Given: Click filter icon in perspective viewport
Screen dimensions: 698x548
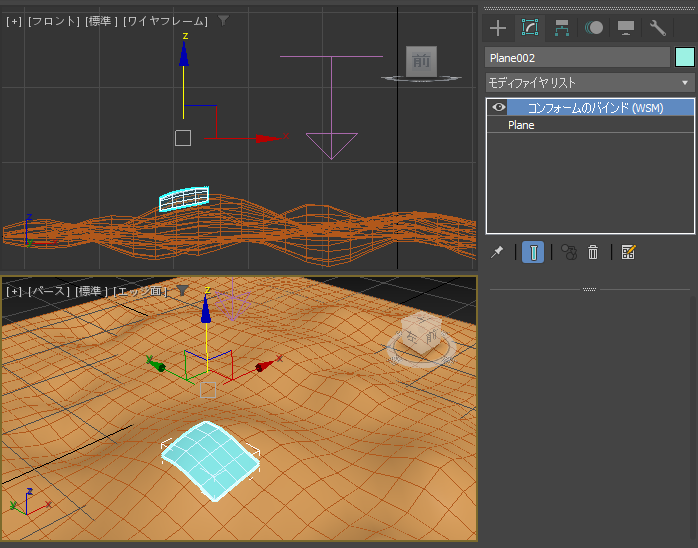Looking at the screenshot, I should point(182,291).
